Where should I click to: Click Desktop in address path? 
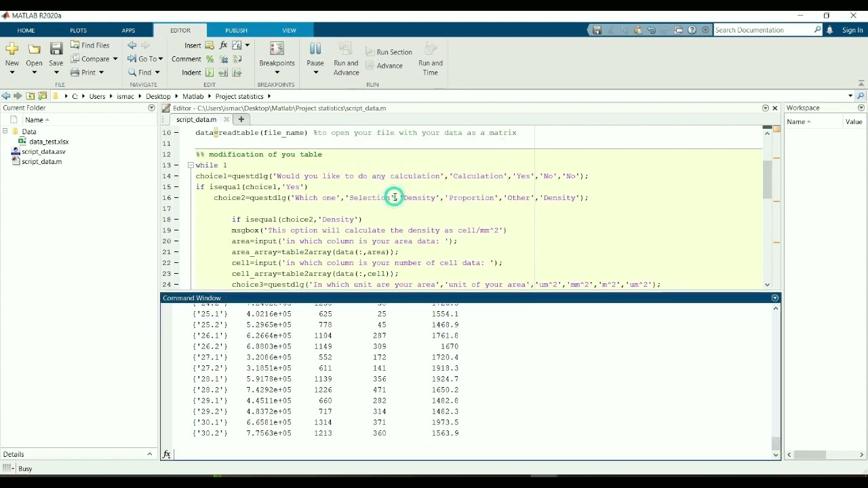tap(158, 96)
